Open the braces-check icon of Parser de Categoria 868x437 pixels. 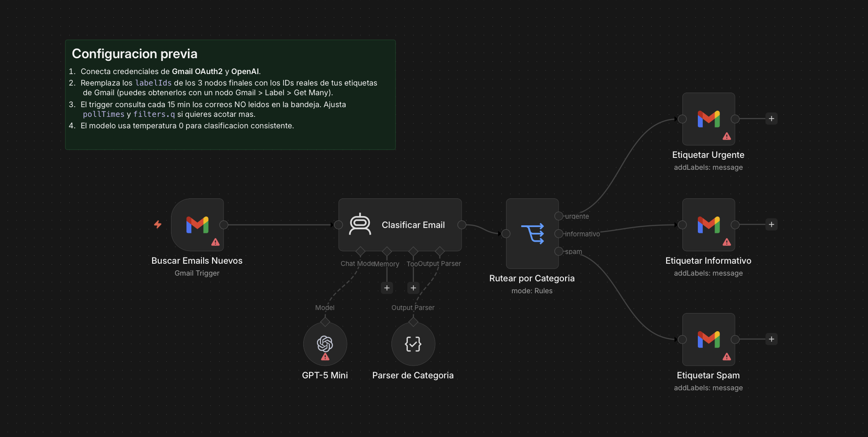click(x=413, y=344)
